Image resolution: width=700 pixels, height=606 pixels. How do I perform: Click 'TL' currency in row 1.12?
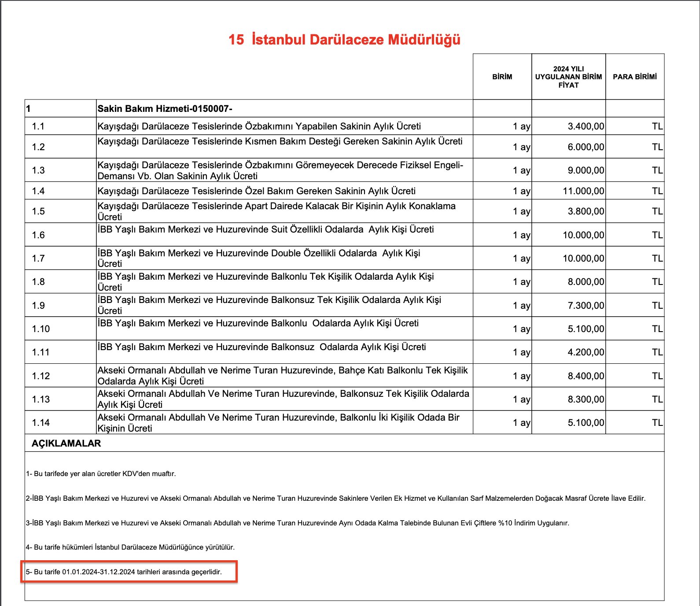657,376
